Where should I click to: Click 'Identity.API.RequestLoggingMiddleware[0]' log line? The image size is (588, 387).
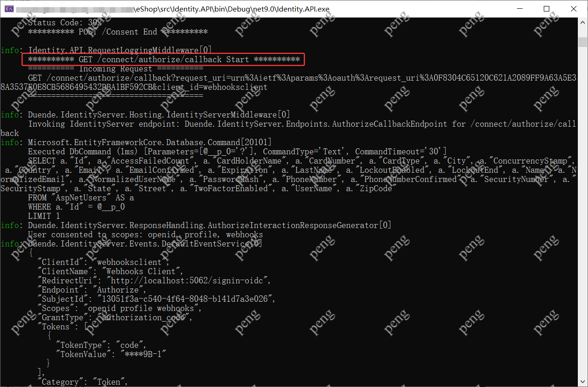(x=120, y=50)
